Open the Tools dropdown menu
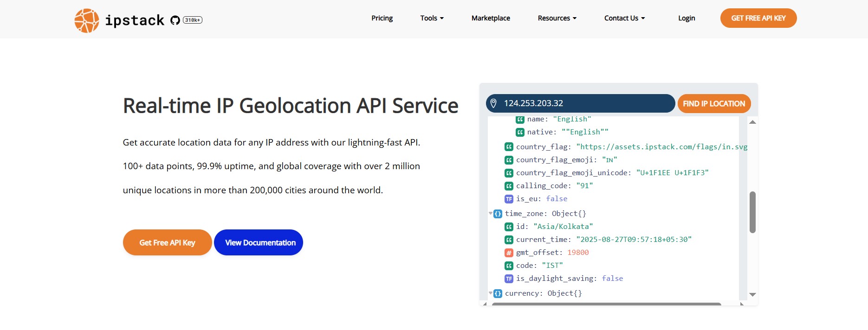 [x=432, y=18]
